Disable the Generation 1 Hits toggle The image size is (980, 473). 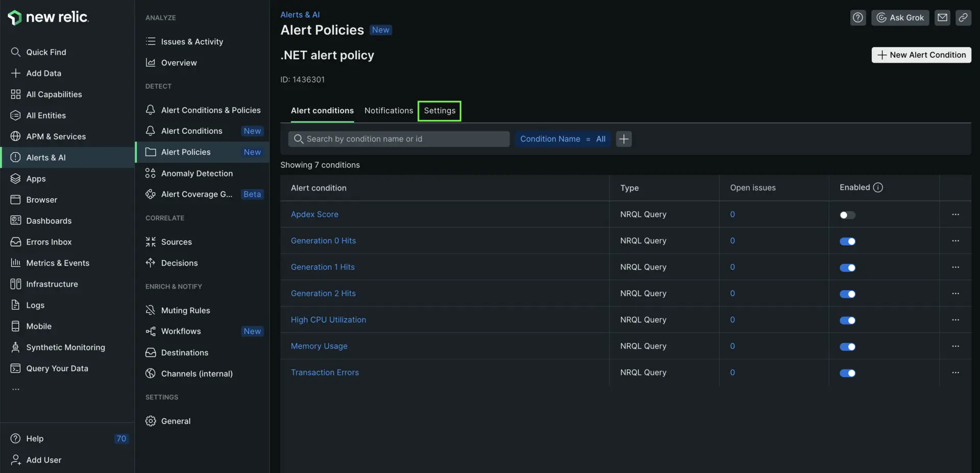[847, 268]
